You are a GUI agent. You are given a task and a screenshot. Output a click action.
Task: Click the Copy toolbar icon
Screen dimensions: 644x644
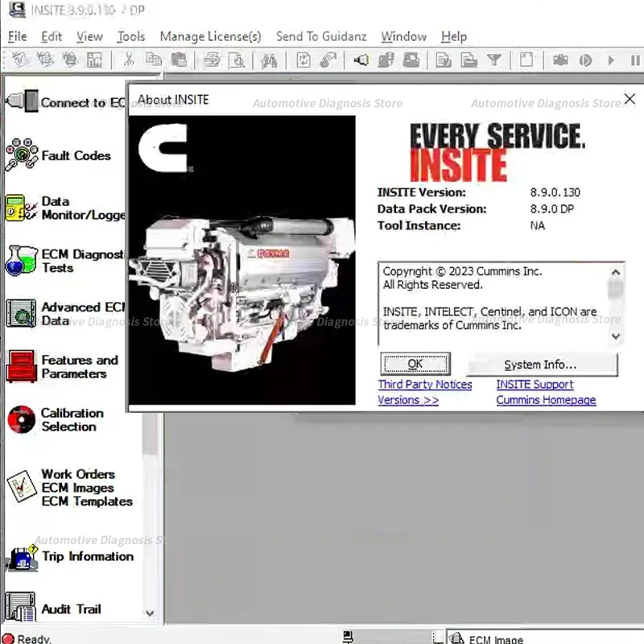click(x=154, y=60)
